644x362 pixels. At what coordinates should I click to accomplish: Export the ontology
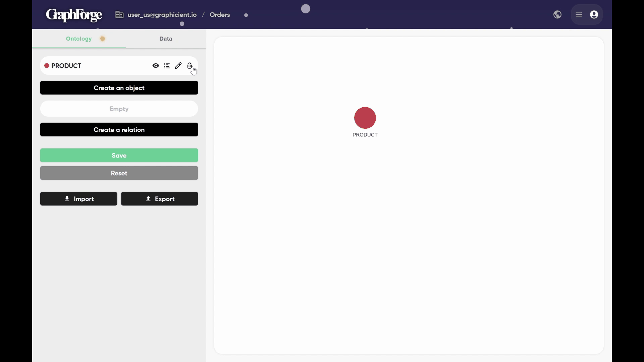pyautogui.click(x=160, y=199)
